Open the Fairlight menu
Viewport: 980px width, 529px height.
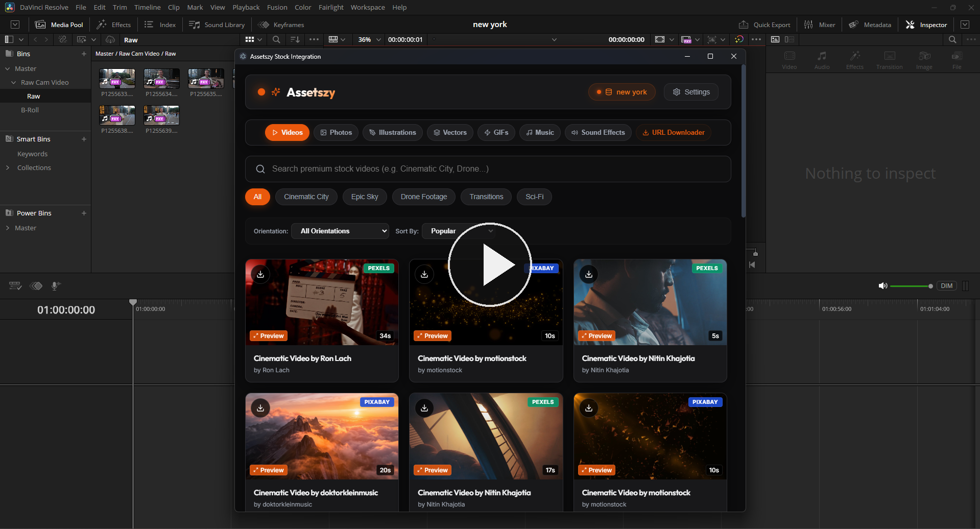coord(331,7)
